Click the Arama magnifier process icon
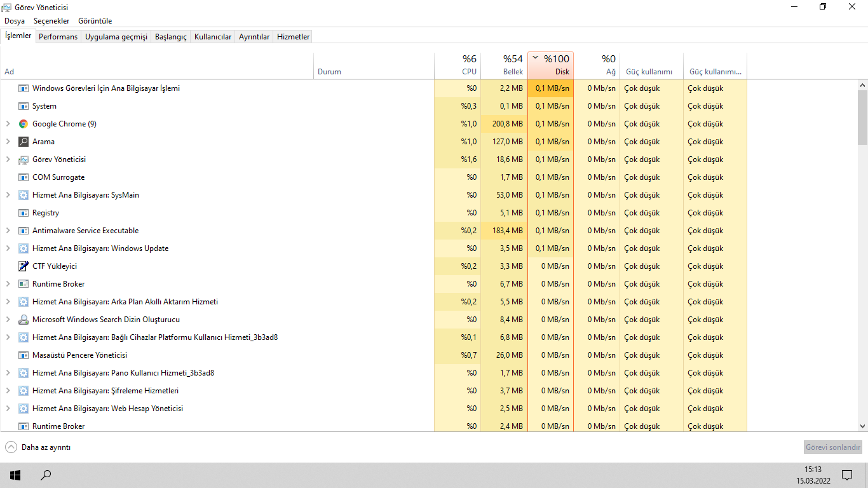868x488 pixels. point(24,142)
